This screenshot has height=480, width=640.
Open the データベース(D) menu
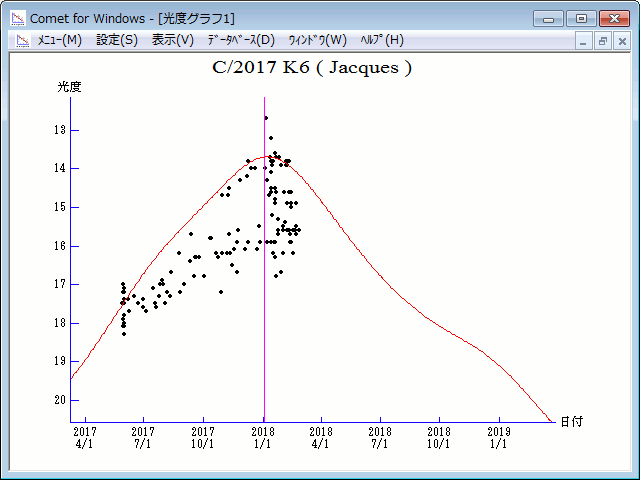[240, 40]
